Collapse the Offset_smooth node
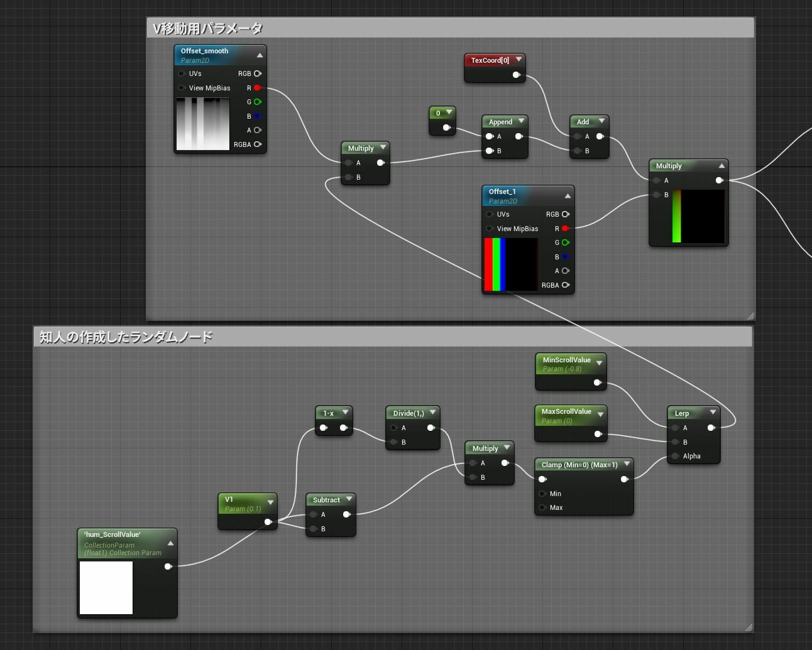The height and width of the screenshot is (650, 812). 260,55
